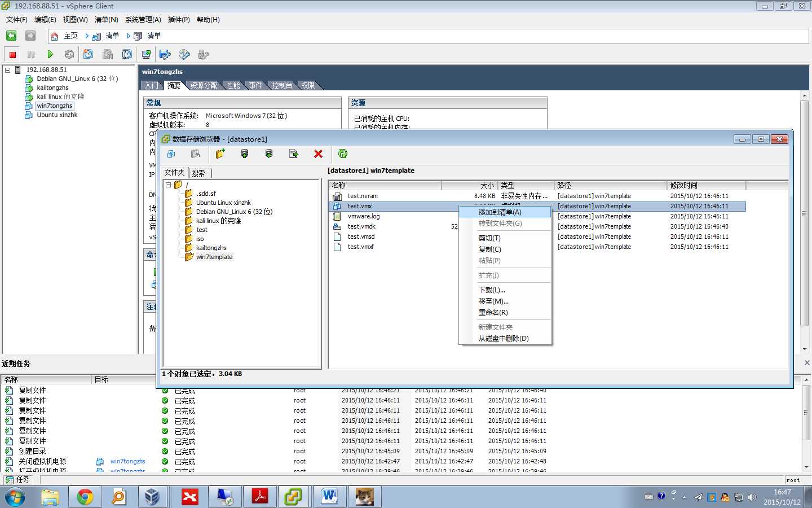Screen dimensions: 812x508
Task: Open Chrome from the Windows taskbar
Action: coord(85,497)
